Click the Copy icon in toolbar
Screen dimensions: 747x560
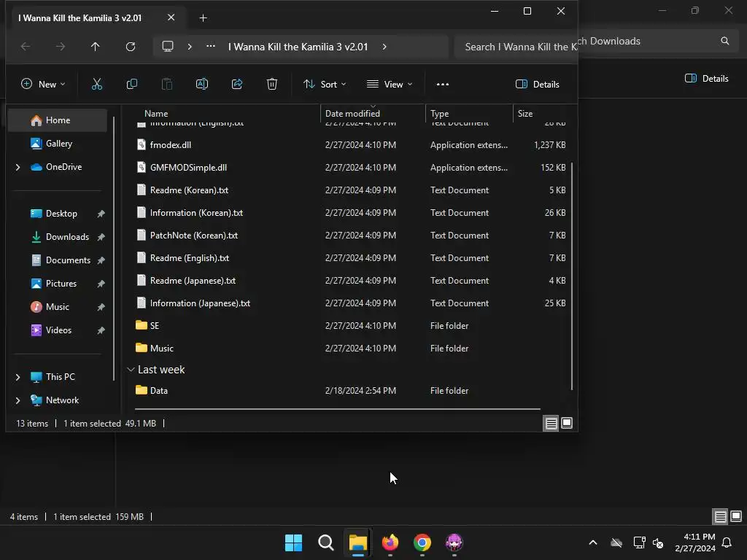(x=132, y=85)
